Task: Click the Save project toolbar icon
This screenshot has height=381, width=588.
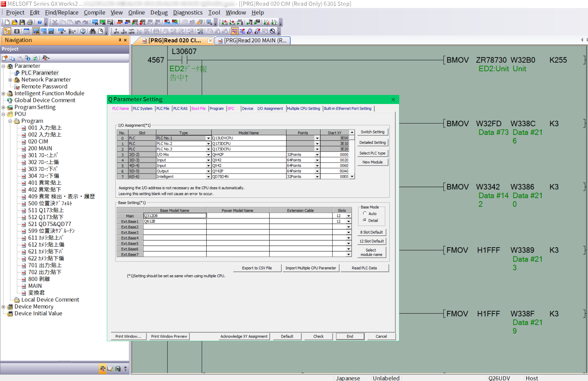Action: tap(22, 22)
